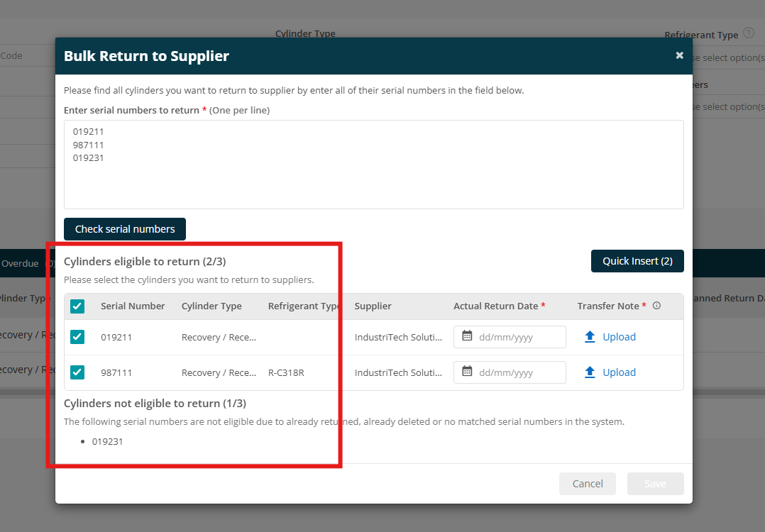Image resolution: width=765 pixels, height=532 pixels.
Task: Click Recovery / Rece... cell in 987111 row
Action: click(219, 373)
